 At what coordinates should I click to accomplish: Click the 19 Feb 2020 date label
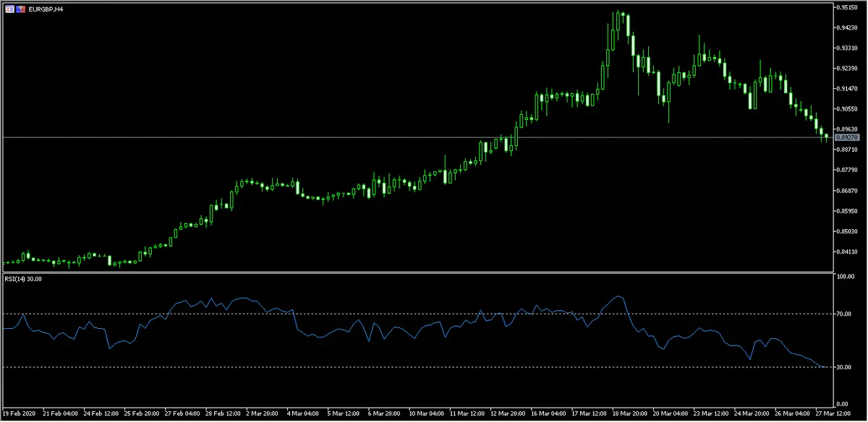point(20,415)
